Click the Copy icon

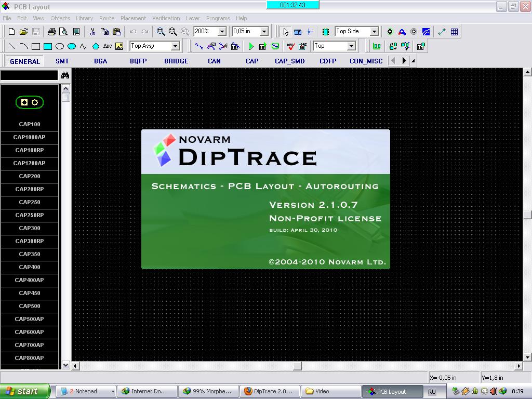tap(104, 32)
